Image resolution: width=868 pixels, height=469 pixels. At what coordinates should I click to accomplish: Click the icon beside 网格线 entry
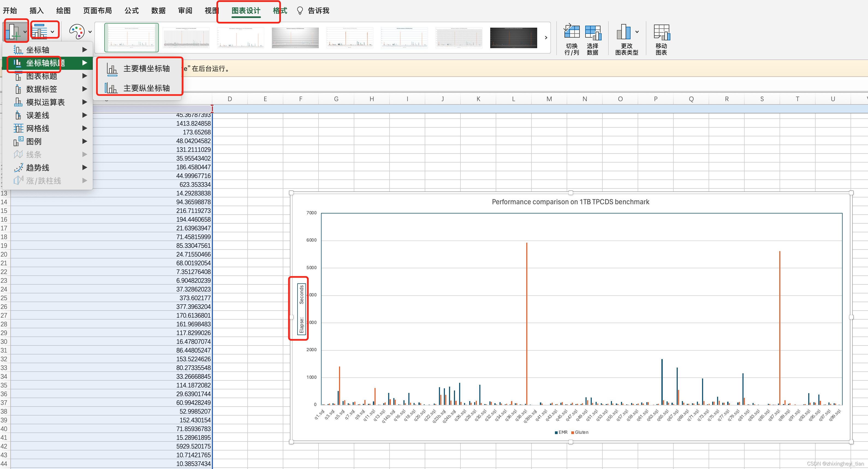point(18,128)
